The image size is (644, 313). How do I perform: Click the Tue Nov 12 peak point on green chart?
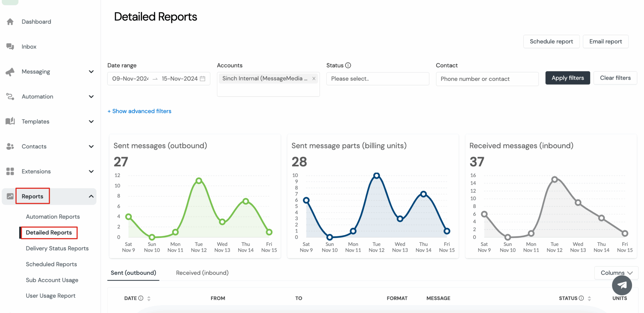tap(199, 181)
